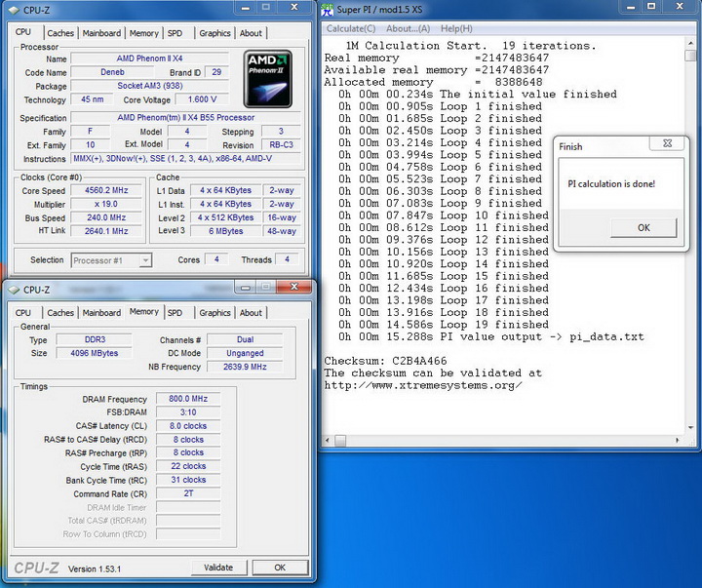The image size is (702, 588).
Task: Confirm the Finish dialog with OK
Action: pyautogui.click(x=643, y=227)
